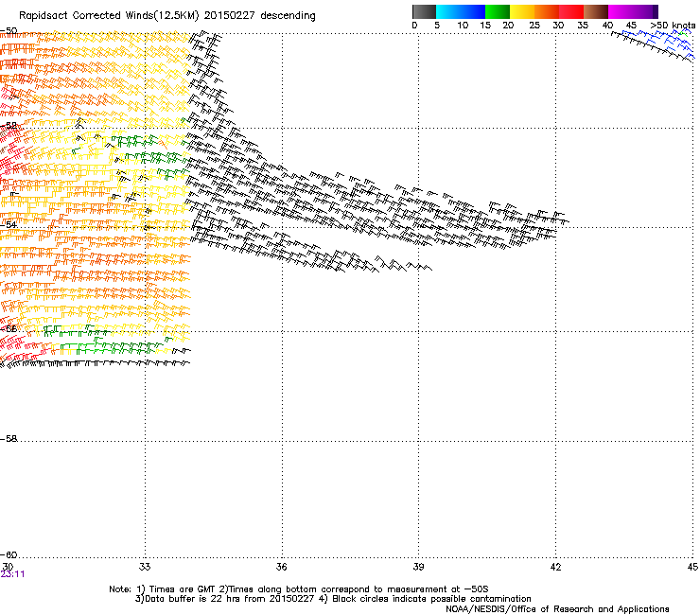Image resolution: width=700 pixels, height=615 pixels.
Task: Click the longitude axis label '42'
Action: coord(555,567)
